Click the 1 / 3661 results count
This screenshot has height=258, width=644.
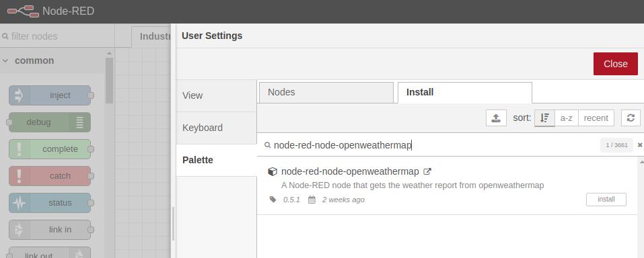click(x=616, y=145)
